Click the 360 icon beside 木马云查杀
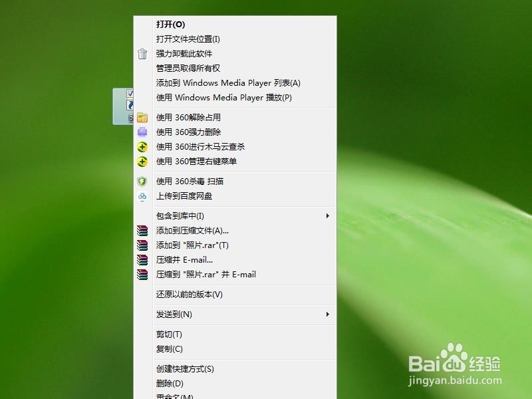The image size is (532, 399). point(142,146)
